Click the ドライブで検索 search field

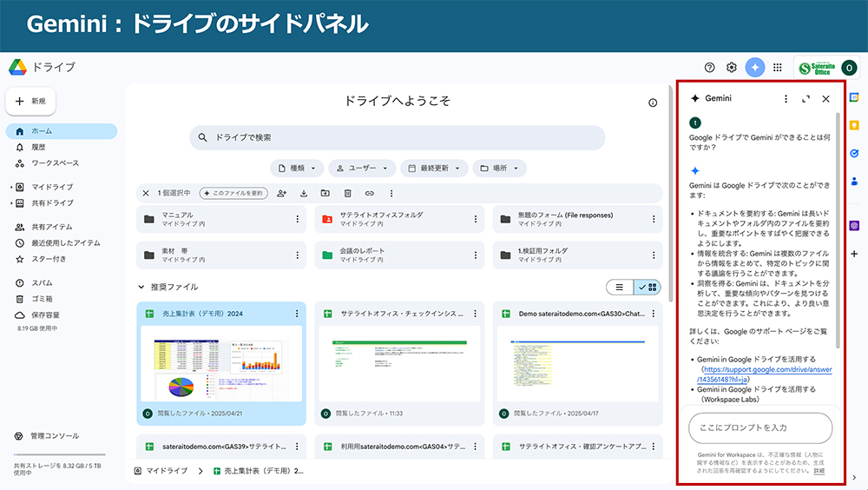397,137
